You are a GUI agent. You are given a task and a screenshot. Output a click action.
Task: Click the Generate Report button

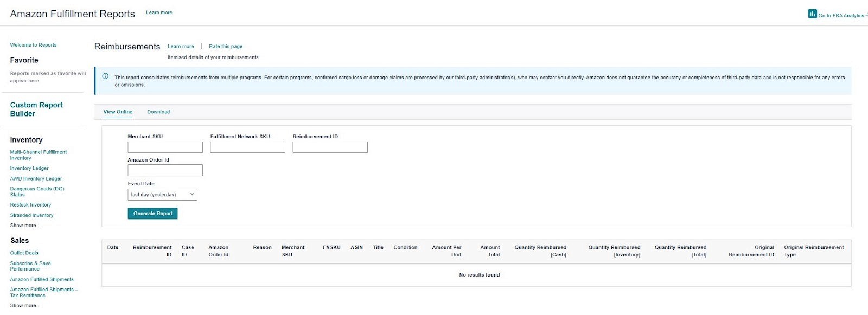[153, 214]
